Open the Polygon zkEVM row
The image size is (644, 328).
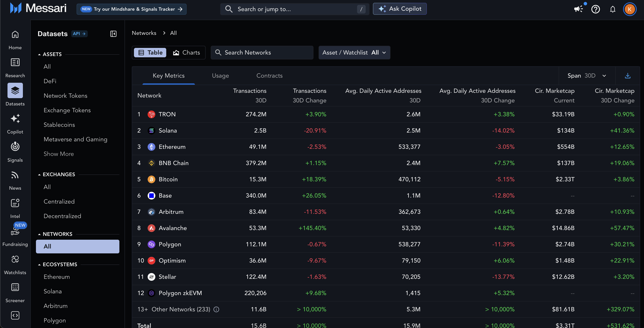[386, 293]
